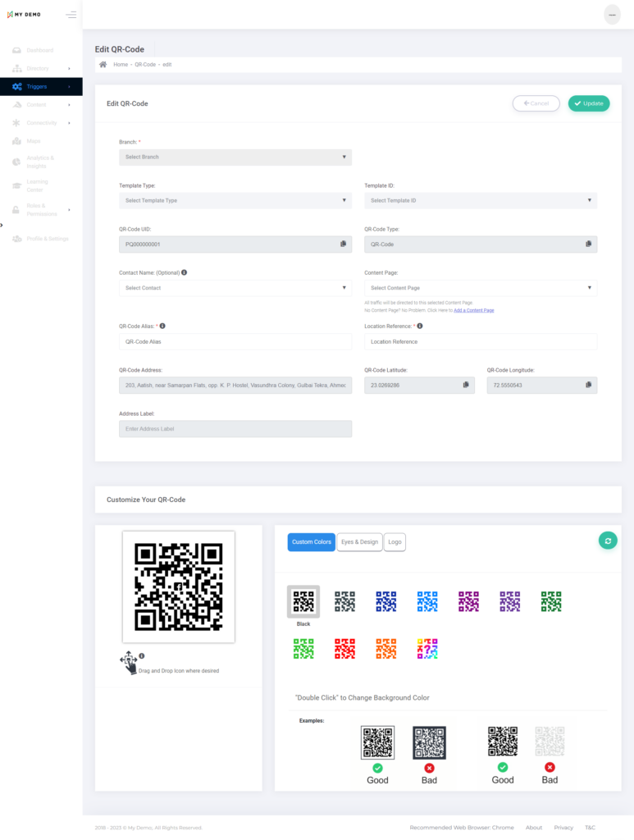Viewport: 634px width, 840px height.
Task: Click the hamburger menu toggle icon
Action: 71,15
